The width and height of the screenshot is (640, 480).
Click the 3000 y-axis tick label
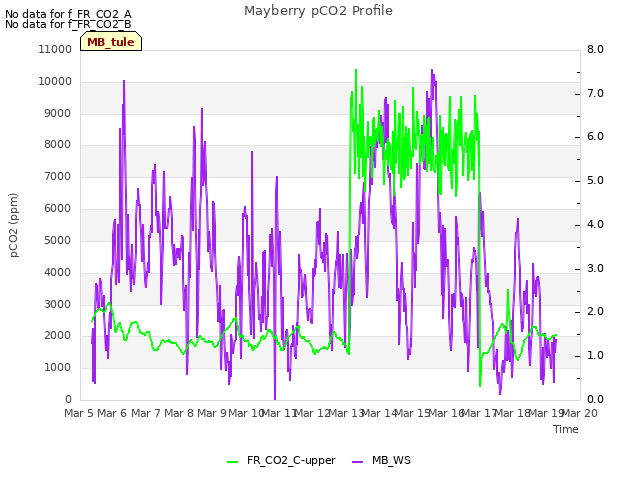coord(58,304)
